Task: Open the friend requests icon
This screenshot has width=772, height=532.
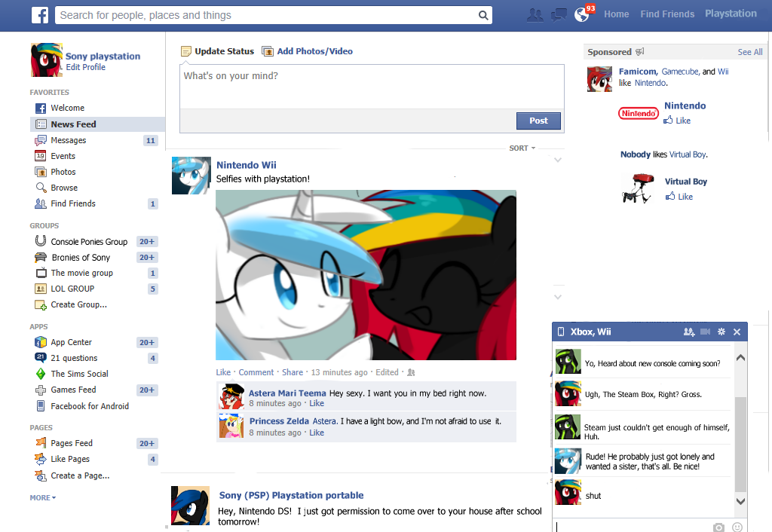Action: point(535,15)
